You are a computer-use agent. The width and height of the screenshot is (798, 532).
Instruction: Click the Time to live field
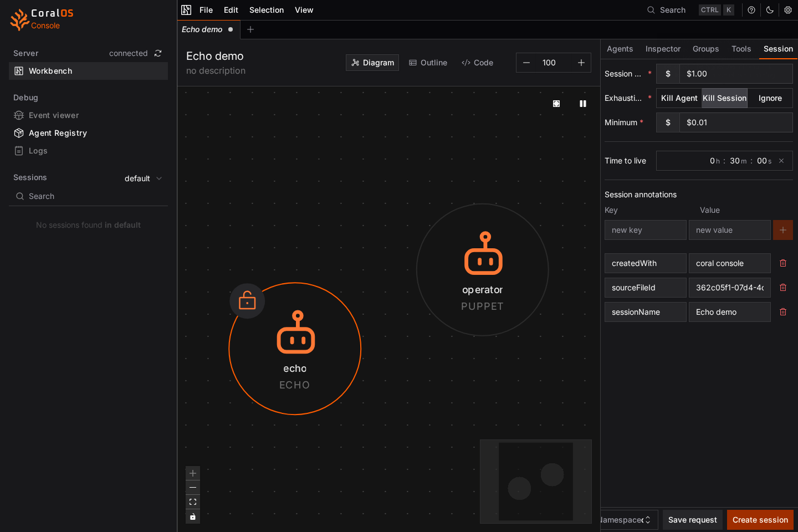(724, 161)
